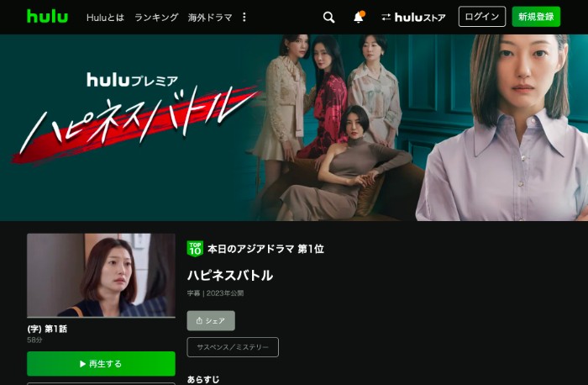588x385 pixels.
Task: Open the search magnifier icon
Action: click(329, 18)
